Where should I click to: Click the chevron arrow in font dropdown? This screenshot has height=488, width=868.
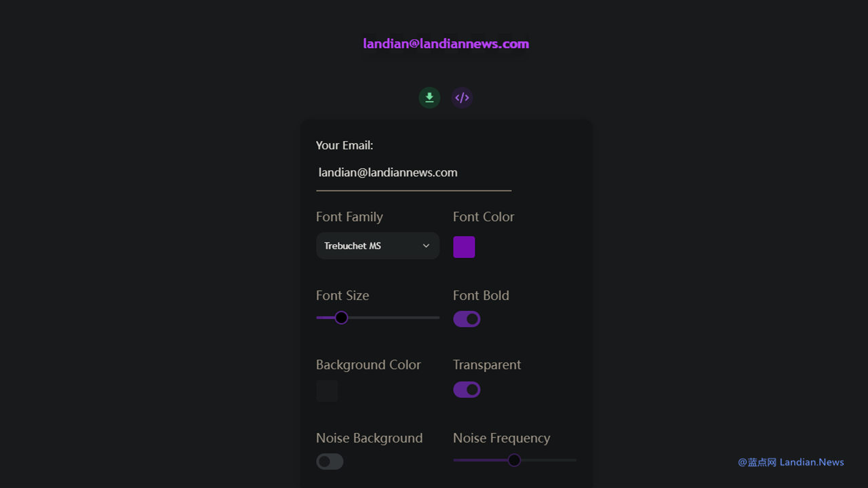coord(426,246)
